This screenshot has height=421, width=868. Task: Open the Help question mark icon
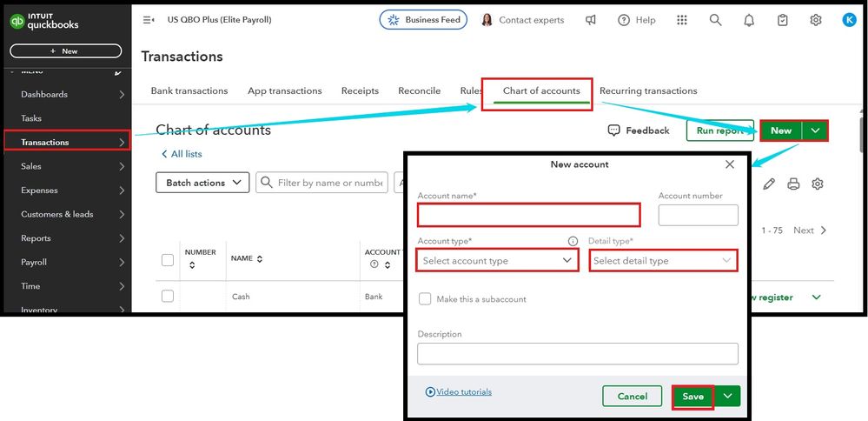pos(624,20)
